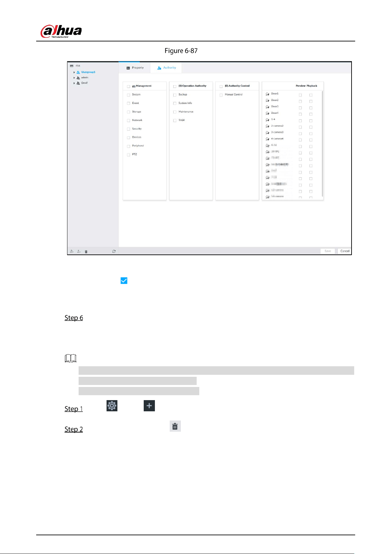Toggle the (0) Authority Control checkbox
Screen dimensions: 392x554
(221, 86)
